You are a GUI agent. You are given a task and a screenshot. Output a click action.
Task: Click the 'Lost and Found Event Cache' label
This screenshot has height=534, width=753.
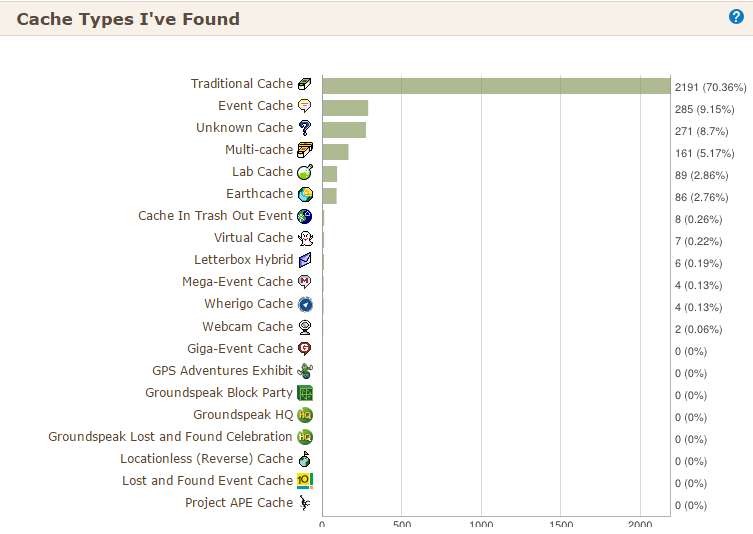pos(207,481)
